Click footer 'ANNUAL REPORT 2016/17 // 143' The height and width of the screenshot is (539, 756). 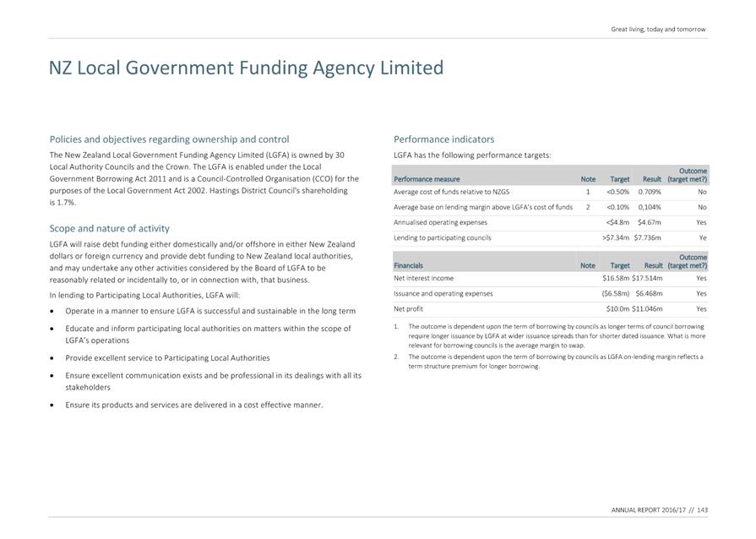click(660, 510)
